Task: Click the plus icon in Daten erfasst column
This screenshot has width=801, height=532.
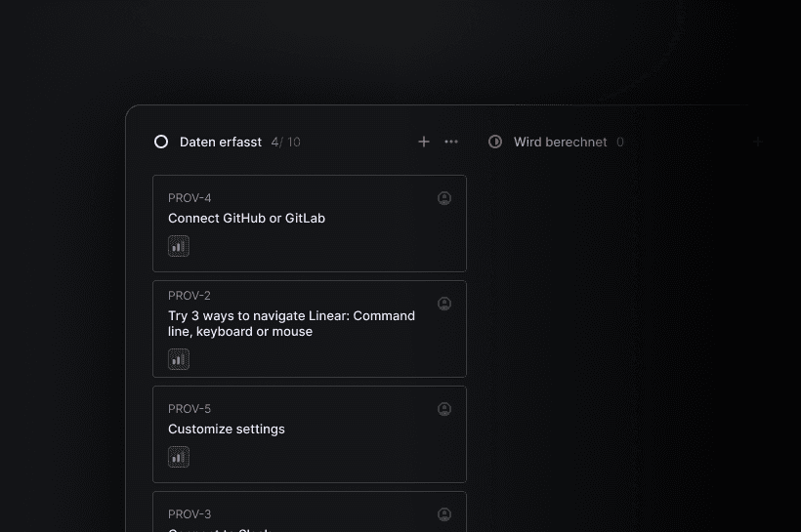Action: tap(424, 142)
